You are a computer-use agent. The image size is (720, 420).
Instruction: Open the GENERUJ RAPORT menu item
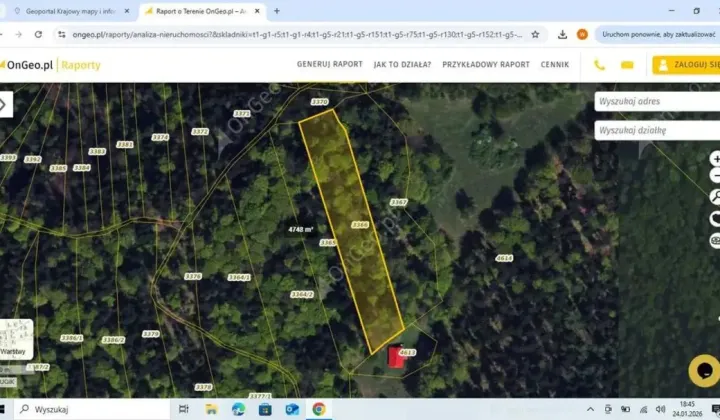[330, 64]
